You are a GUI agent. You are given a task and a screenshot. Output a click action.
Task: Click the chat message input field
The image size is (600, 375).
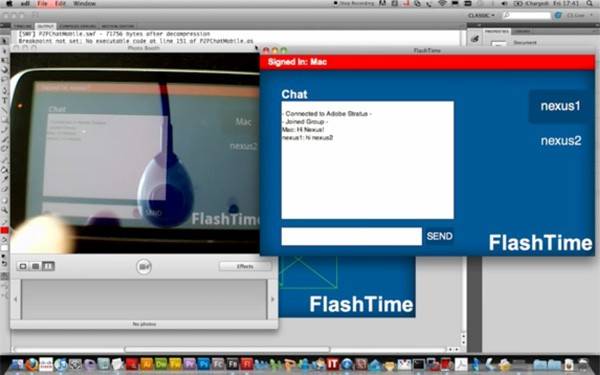tap(352, 236)
